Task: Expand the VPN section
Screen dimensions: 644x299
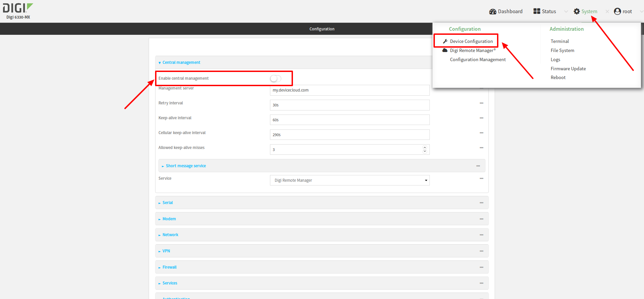Action: click(166, 251)
